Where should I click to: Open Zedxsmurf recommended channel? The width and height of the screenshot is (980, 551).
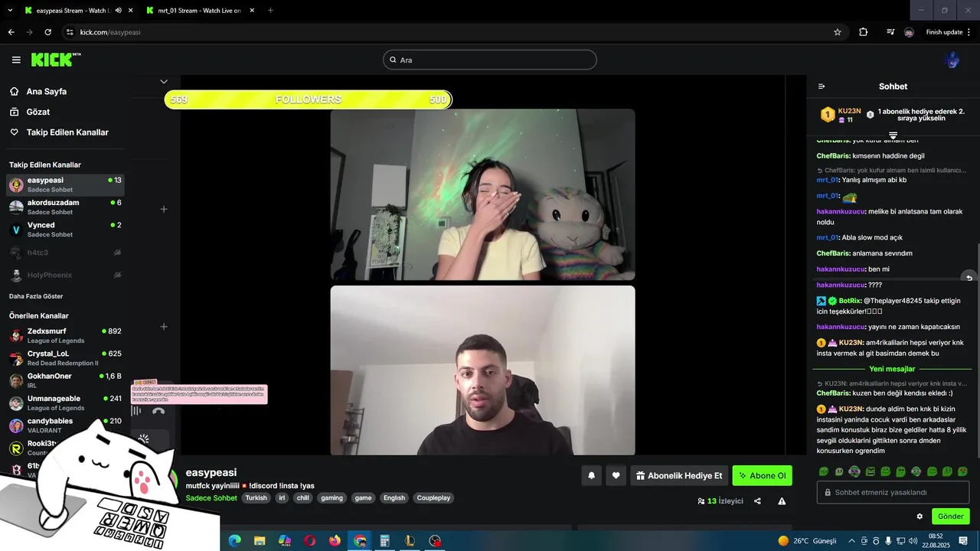click(x=65, y=335)
